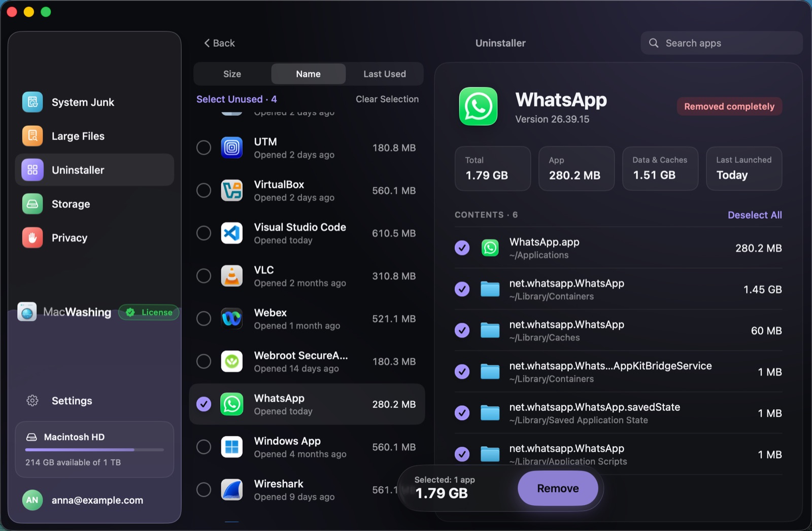Click the purple Remove button

(x=558, y=488)
